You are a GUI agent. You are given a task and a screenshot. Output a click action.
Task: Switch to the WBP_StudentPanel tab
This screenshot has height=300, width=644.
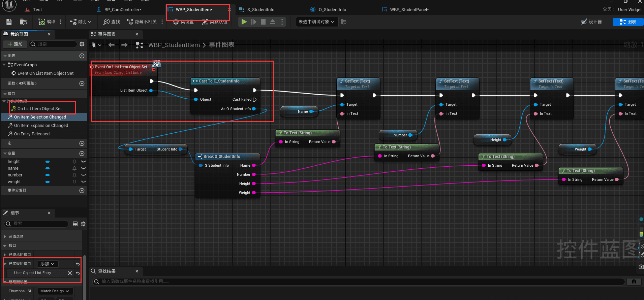point(409,10)
